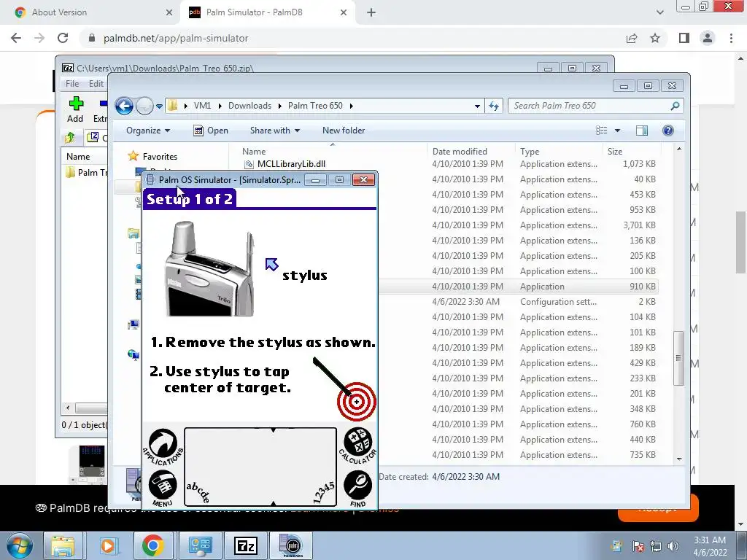Tap the Menu silkscreen icon

pyautogui.click(x=163, y=488)
